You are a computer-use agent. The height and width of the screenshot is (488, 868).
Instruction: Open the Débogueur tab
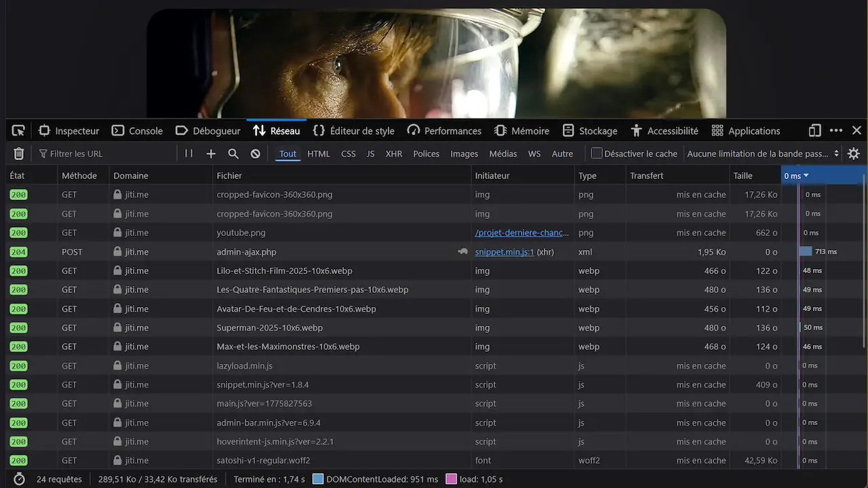coord(208,131)
